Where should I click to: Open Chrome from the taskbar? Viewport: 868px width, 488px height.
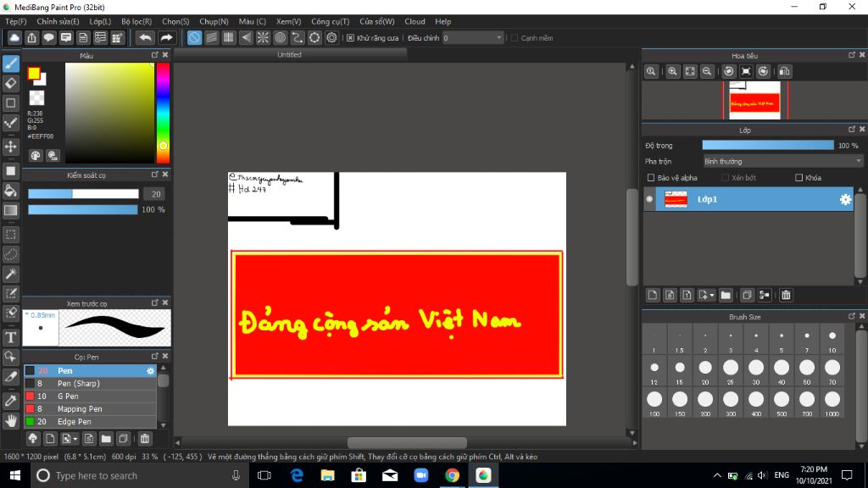(x=452, y=475)
